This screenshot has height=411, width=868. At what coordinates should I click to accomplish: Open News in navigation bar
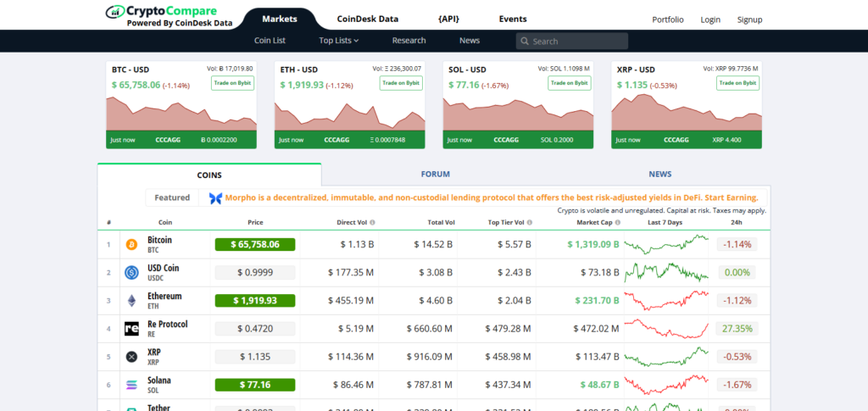(470, 41)
